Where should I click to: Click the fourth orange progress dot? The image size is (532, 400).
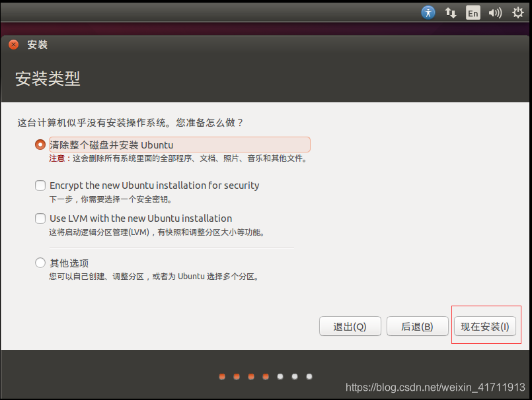click(266, 377)
